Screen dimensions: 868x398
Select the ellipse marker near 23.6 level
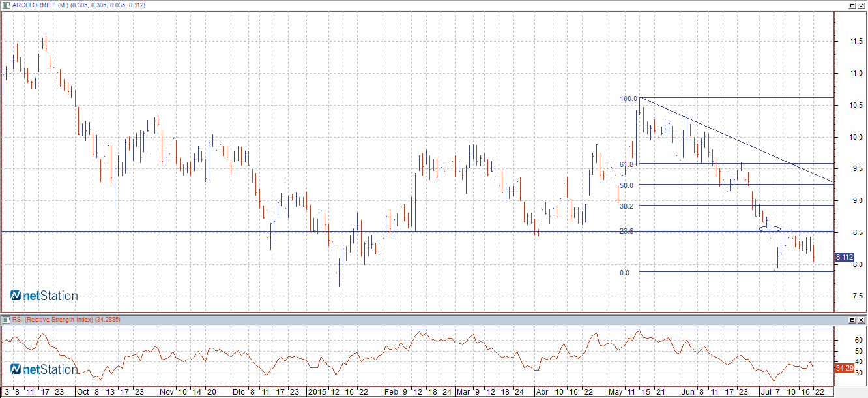tap(770, 229)
